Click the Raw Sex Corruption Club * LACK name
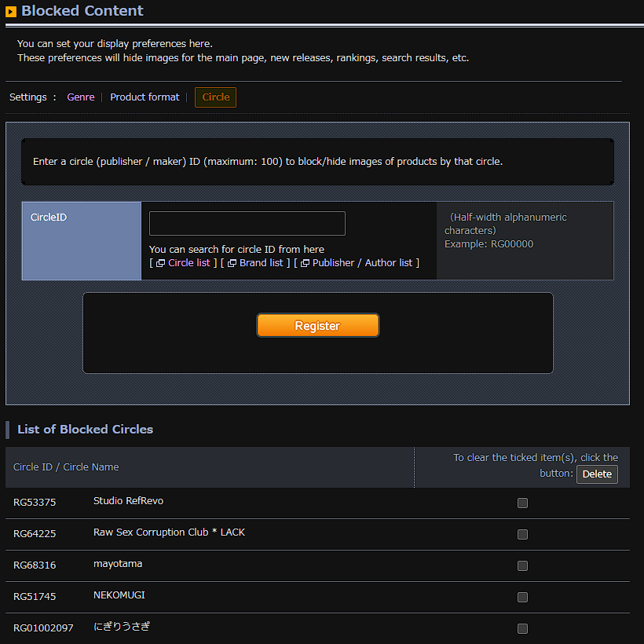Screen dimensions: 644x644 (x=169, y=532)
